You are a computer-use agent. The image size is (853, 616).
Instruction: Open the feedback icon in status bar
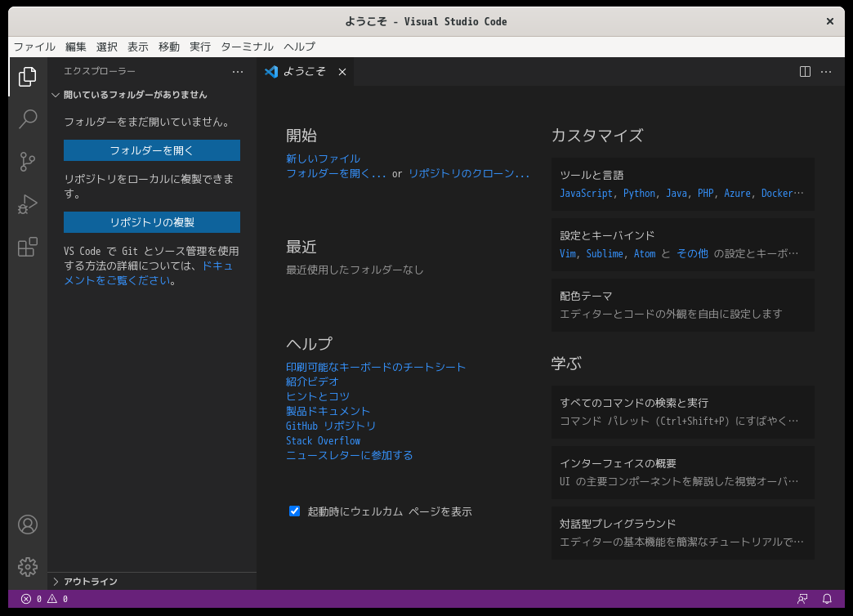tap(802, 599)
